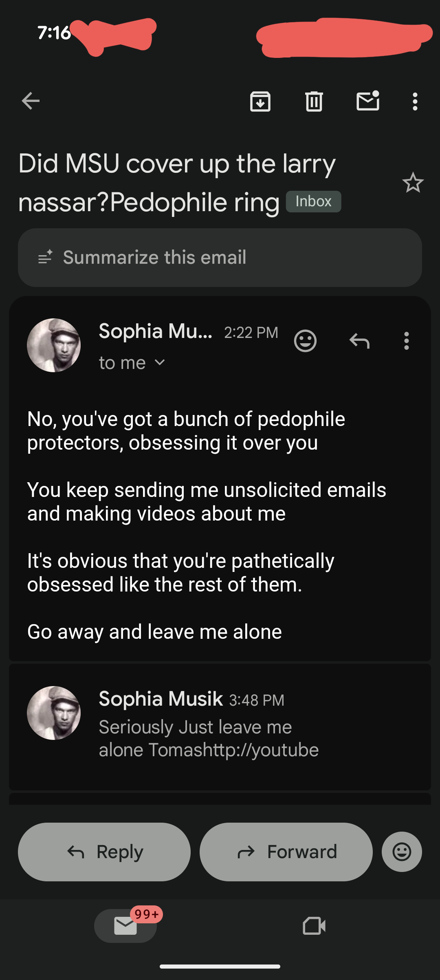Add emoji reaction to 2:22 PM message
440x980 pixels.
click(305, 340)
